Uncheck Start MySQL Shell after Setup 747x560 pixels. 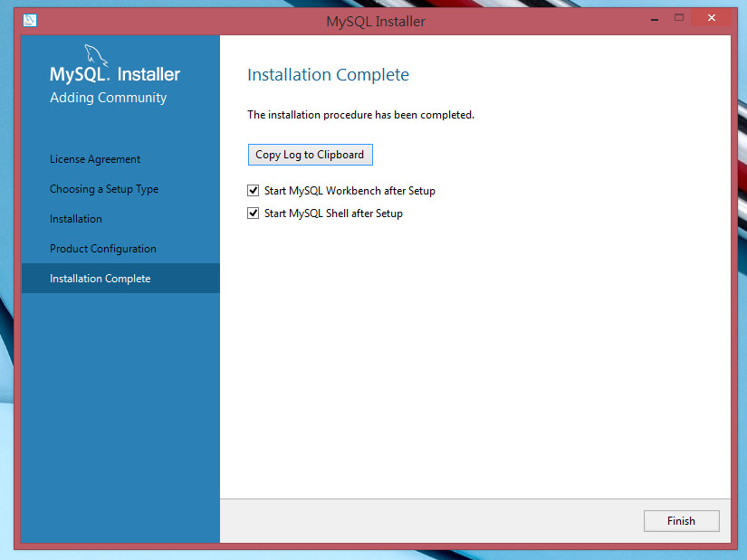[253, 213]
